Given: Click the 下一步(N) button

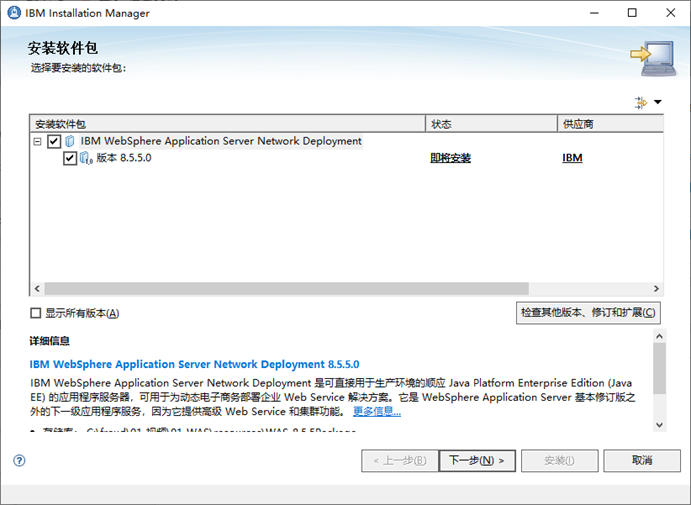Looking at the screenshot, I should (477, 460).
